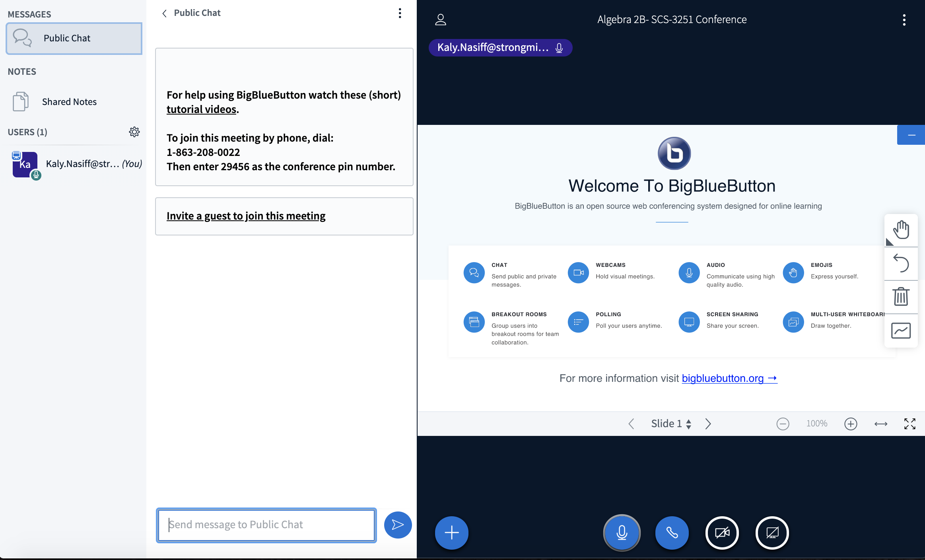
Task: Click the Breakout Rooms icon on slide
Action: [x=474, y=322]
